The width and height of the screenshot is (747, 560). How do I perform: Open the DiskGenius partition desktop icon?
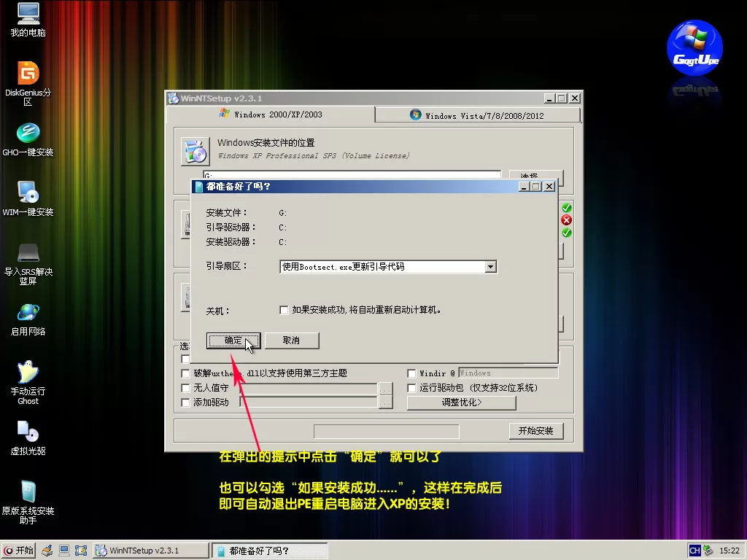[x=28, y=74]
